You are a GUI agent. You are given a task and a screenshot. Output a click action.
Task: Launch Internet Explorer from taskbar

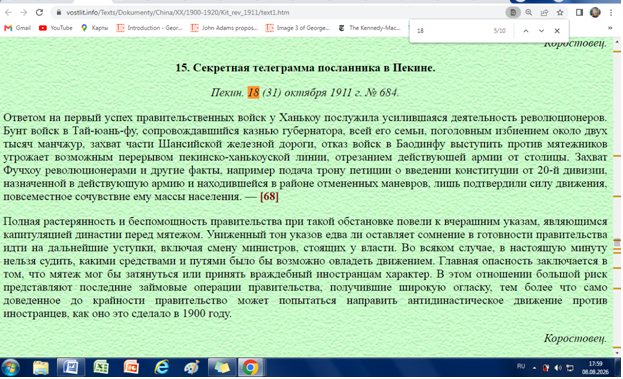coord(161,367)
